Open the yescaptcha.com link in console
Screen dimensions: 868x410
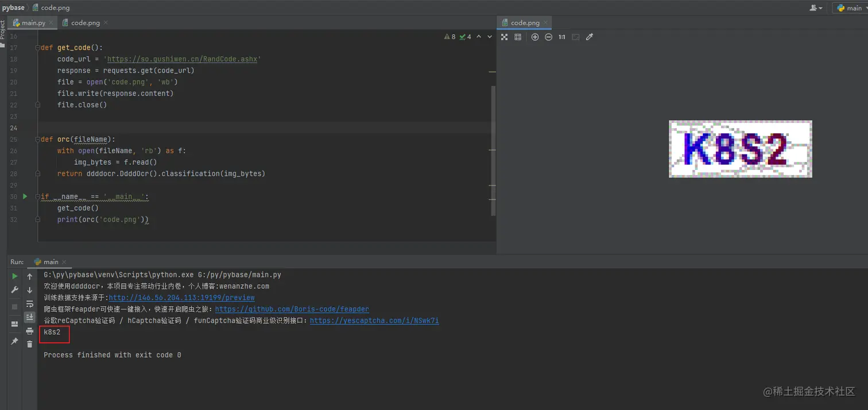pyautogui.click(x=374, y=320)
